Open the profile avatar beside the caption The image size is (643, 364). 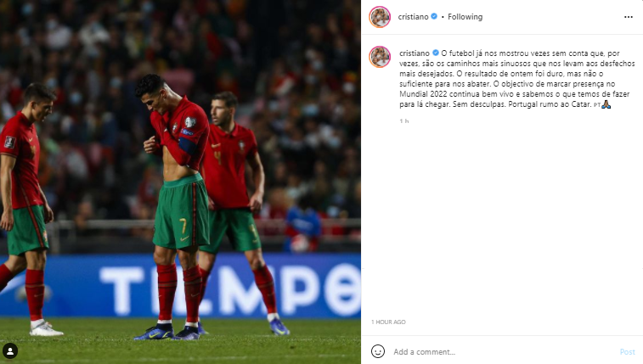pos(380,57)
